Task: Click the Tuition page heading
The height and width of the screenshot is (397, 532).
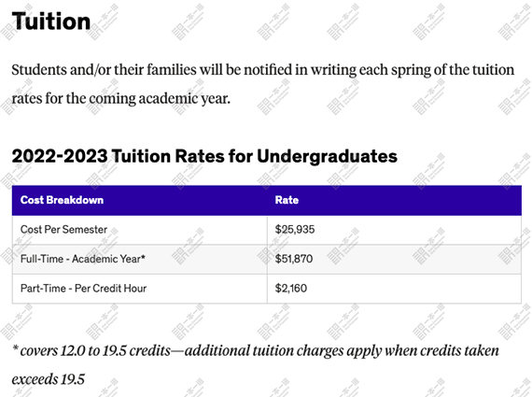Action: click(51, 21)
